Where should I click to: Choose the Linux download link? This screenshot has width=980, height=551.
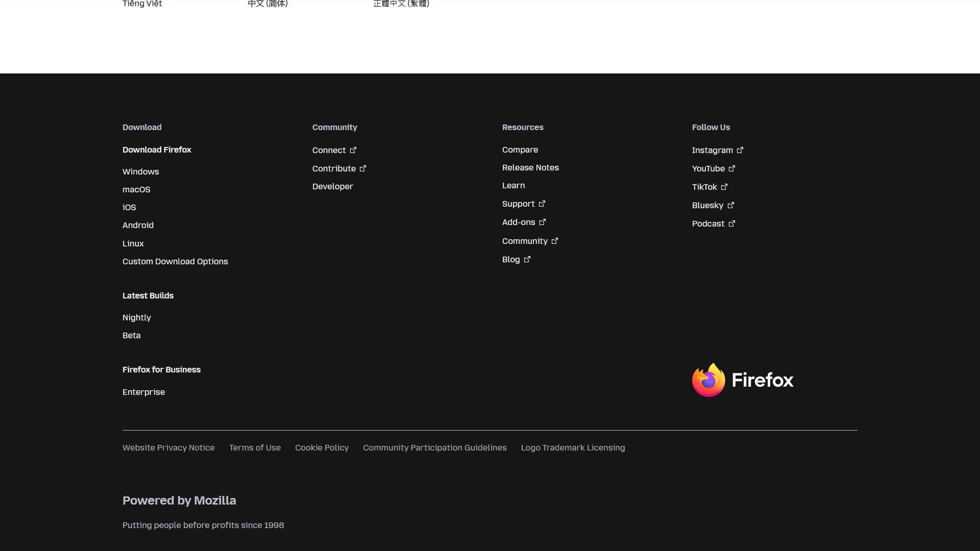click(133, 243)
